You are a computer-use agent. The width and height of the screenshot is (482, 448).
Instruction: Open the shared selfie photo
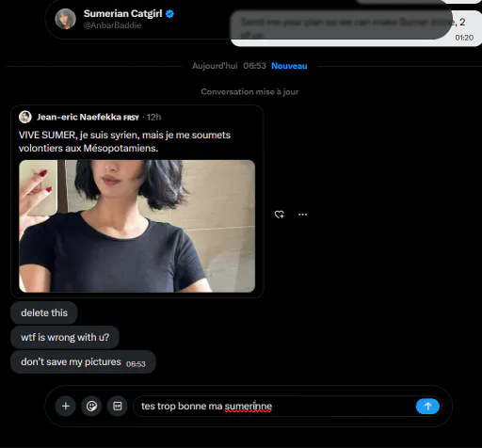click(x=137, y=226)
